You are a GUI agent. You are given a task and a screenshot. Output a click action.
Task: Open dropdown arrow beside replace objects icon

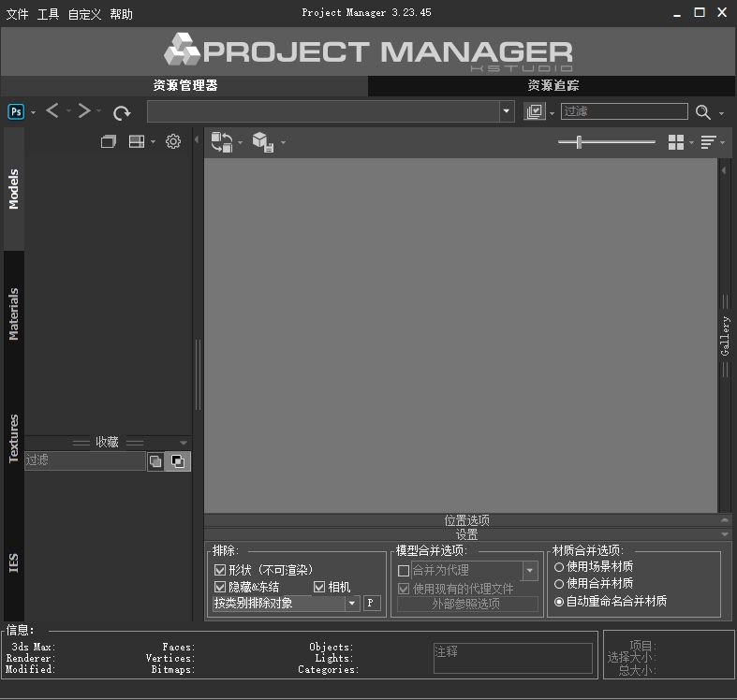pyautogui.click(x=240, y=143)
